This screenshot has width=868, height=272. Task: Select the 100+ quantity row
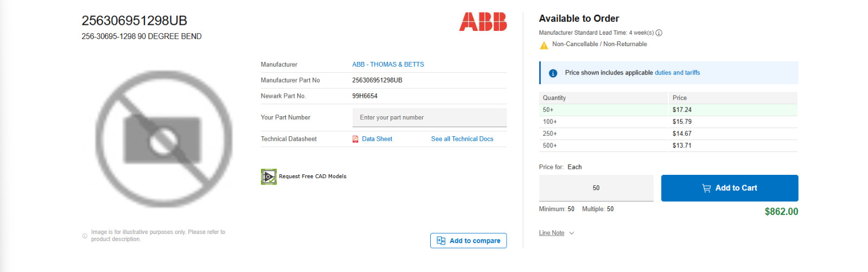(668, 122)
